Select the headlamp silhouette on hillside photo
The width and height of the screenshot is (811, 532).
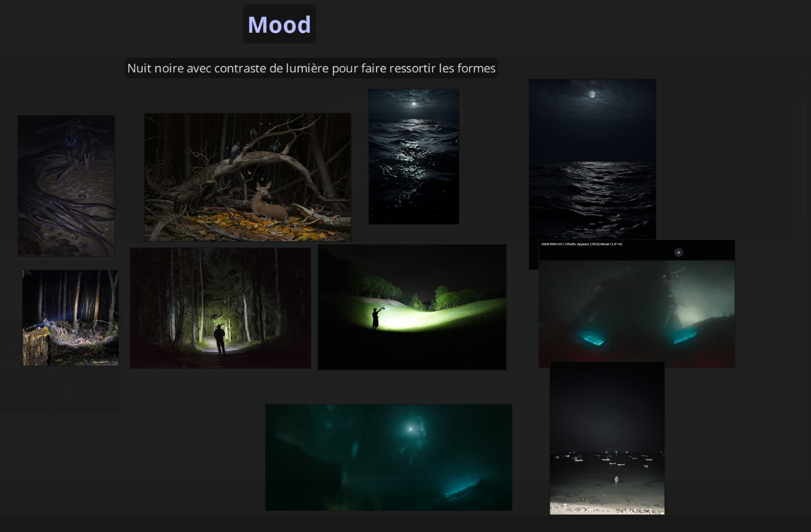pyautogui.click(x=412, y=307)
